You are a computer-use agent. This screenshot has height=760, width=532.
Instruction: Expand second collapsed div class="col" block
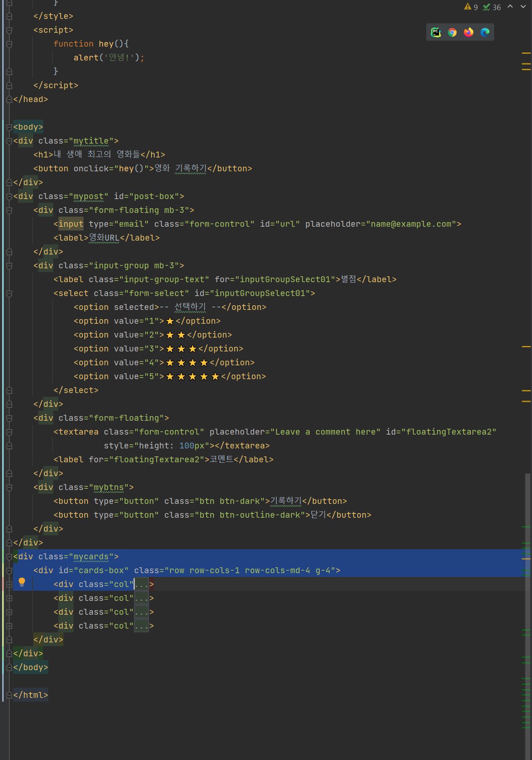pos(9,598)
